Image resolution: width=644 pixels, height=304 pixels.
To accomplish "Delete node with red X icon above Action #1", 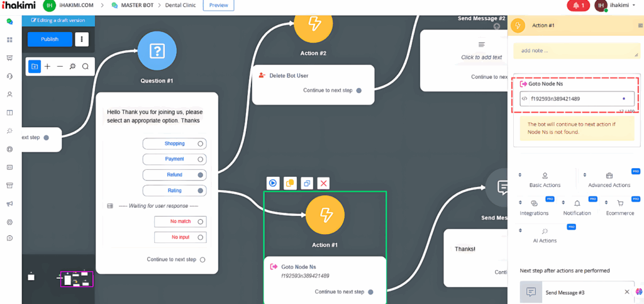I will point(323,183).
